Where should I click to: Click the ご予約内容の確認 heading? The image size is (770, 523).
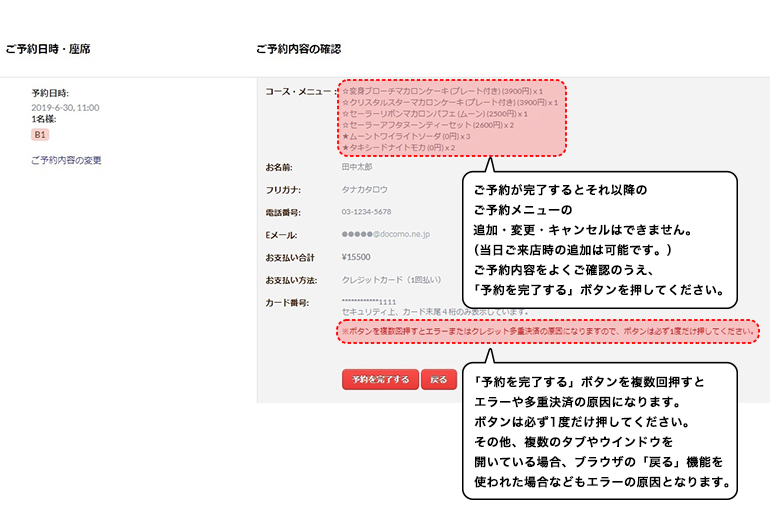[x=298, y=48]
